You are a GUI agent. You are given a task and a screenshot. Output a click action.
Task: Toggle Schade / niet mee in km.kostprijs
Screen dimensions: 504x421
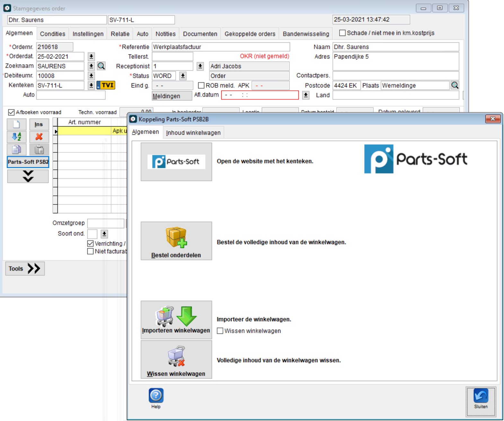[342, 33]
